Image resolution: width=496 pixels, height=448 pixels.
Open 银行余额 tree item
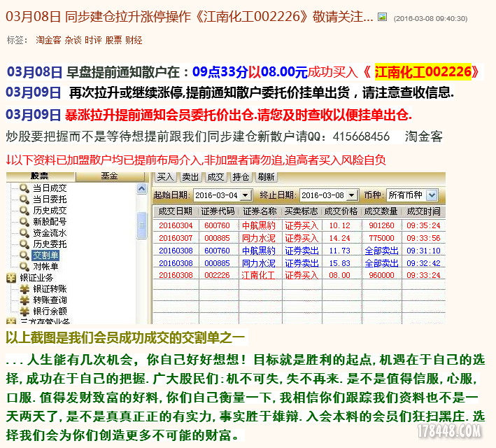50,311
